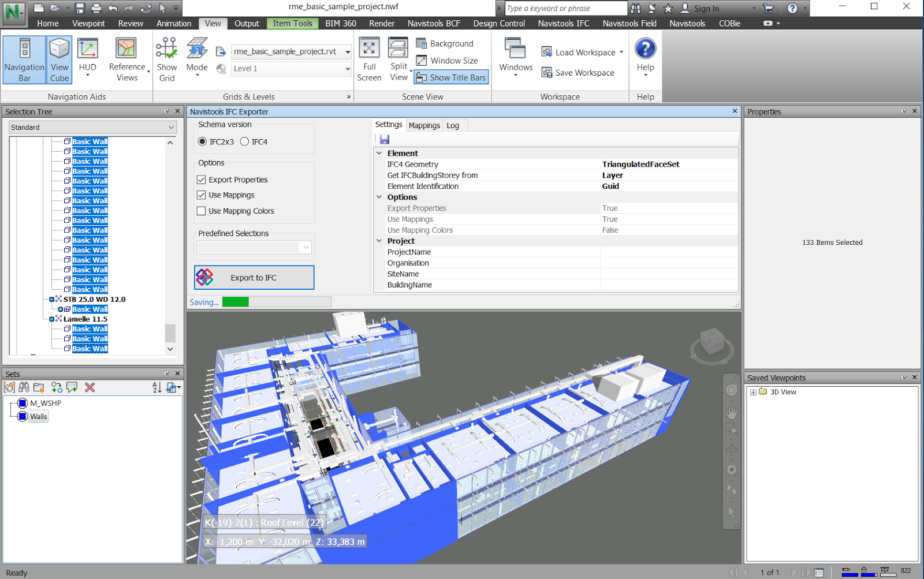The image size is (924, 579).
Task: Uncheck the Use Mappings checkbox
Action: [x=201, y=195]
